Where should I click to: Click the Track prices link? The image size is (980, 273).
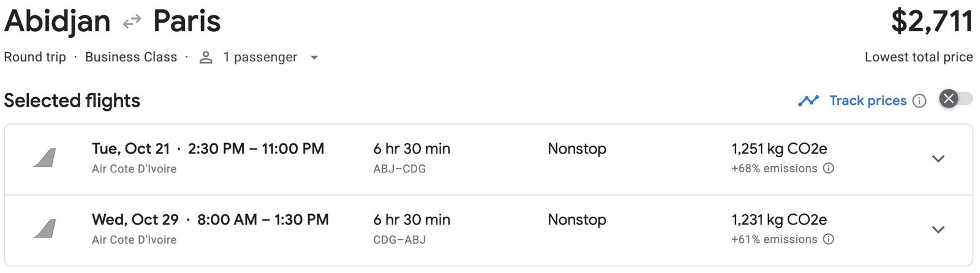[868, 101]
